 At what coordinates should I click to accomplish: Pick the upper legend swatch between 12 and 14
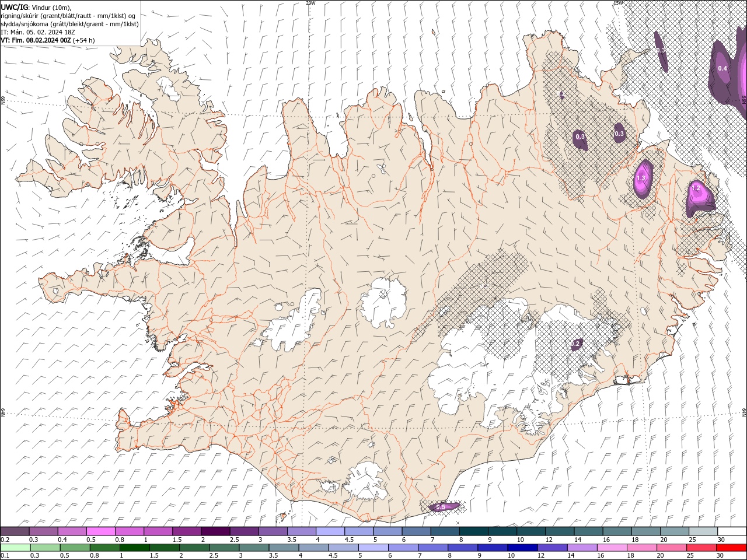click(560, 531)
